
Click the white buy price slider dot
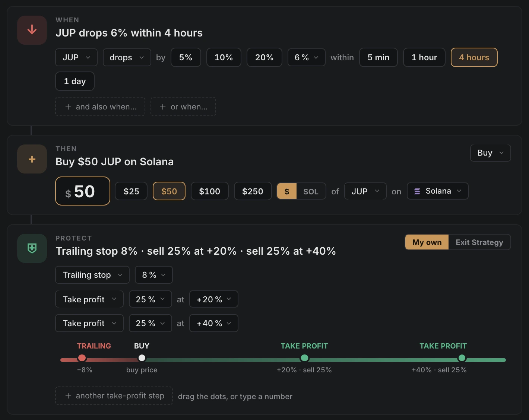[x=142, y=358]
